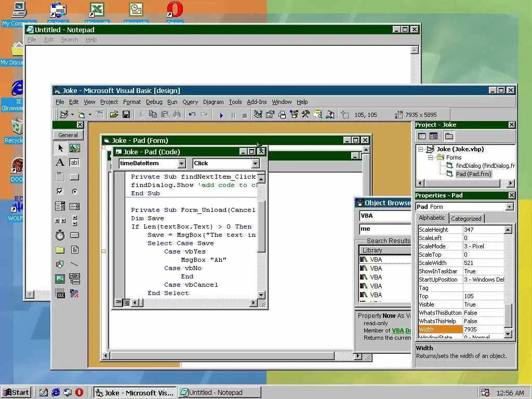Viewport: 532px width, 399px height.
Task: Follow the VBA.Da member link
Action: coord(402,331)
